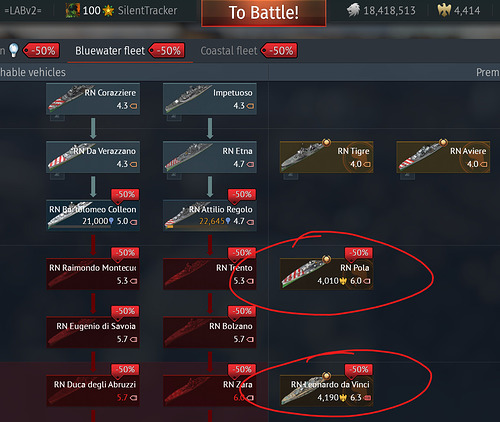
Task: Select the RN Etna ship card
Action: pyautogui.click(x=210, y=157)
